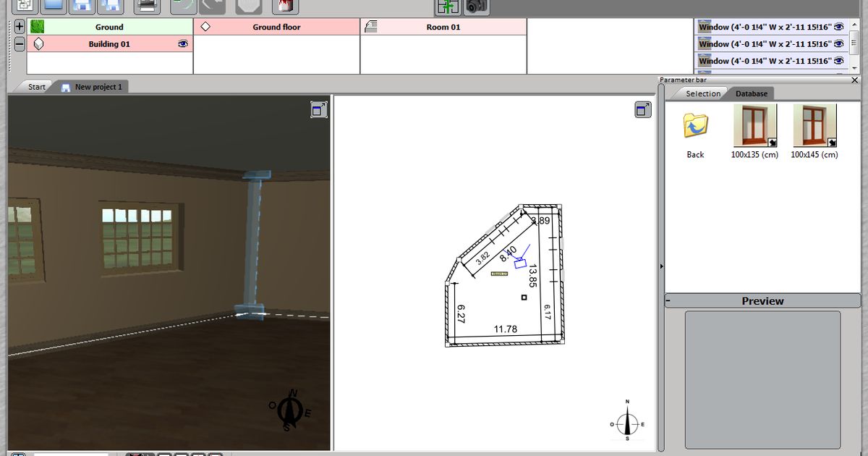Expand the hierarchy with the plus button
This screenshot has height=456, width=868.
[20, 27]
